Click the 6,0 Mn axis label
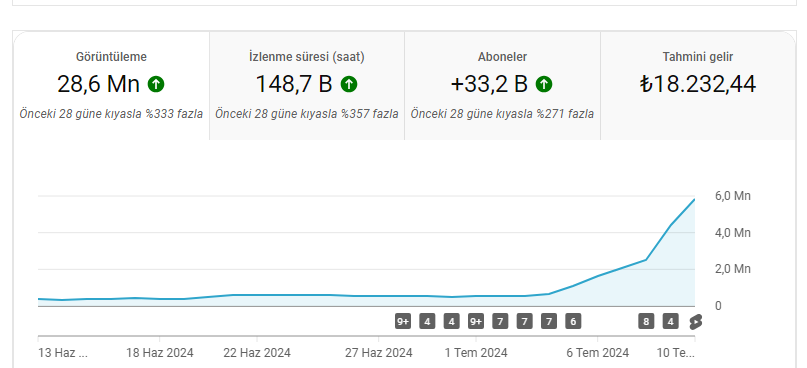 (733, 196)
